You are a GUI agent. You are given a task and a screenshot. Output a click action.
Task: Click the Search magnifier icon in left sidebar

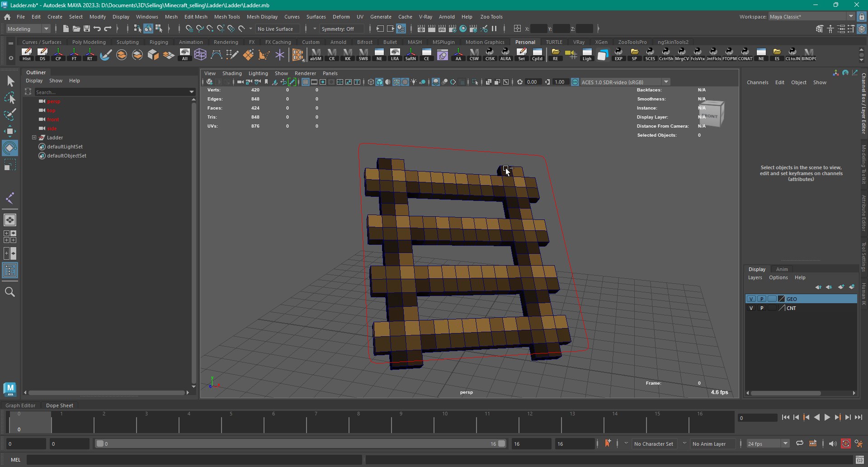point(10,292)
